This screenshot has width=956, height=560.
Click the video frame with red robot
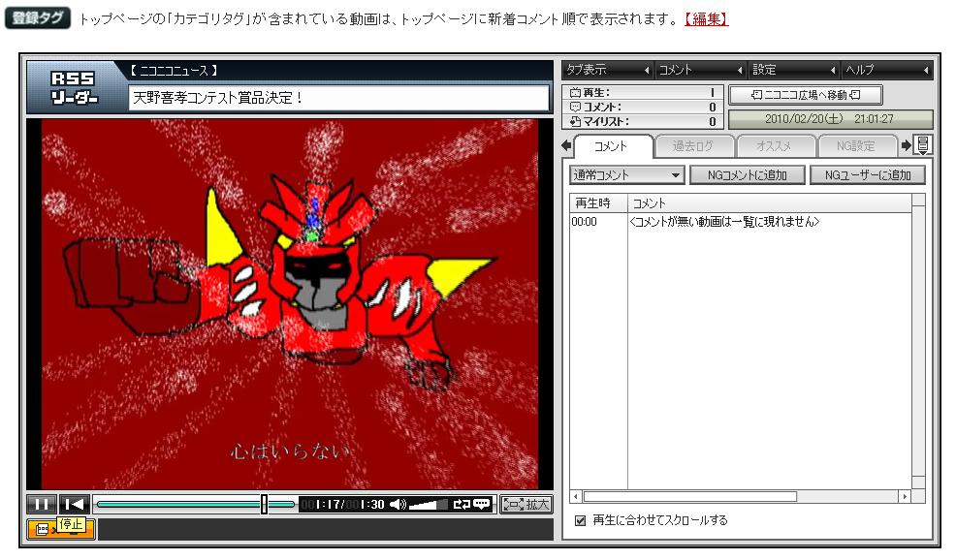click(x=290, y=303)
